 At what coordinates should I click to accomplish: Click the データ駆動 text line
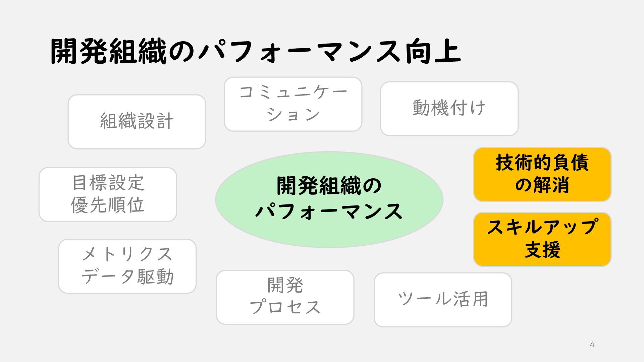(x=127, y=277)
